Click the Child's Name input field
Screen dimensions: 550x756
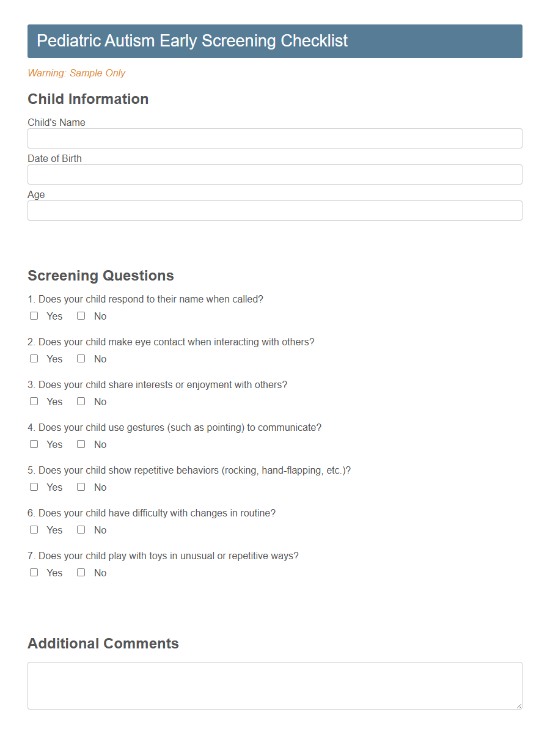274,138
